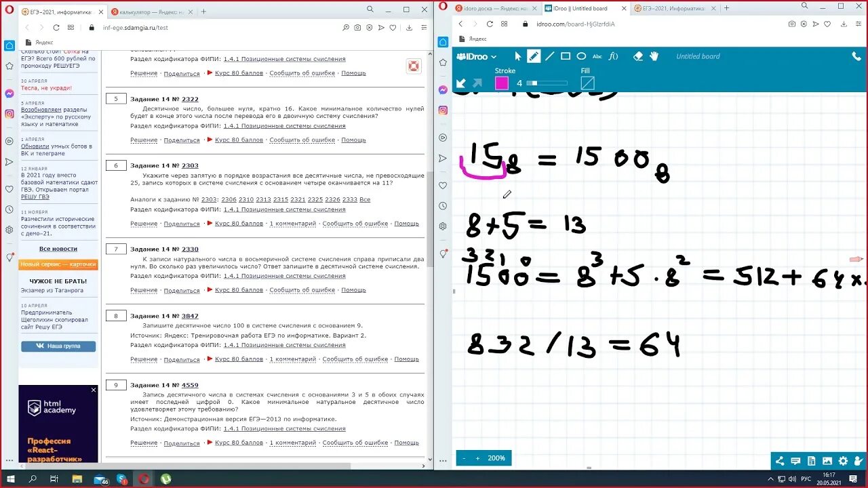Select the pencil drawing tool in IDroo
This screenshot has height=488, width=868.
coord(534,56)
